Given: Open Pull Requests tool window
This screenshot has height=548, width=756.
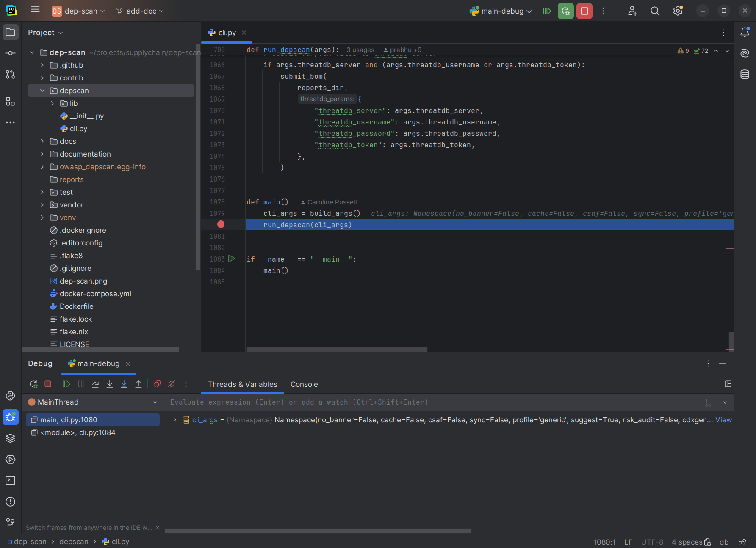Looking at the screenshot, I should coord(11,74).
